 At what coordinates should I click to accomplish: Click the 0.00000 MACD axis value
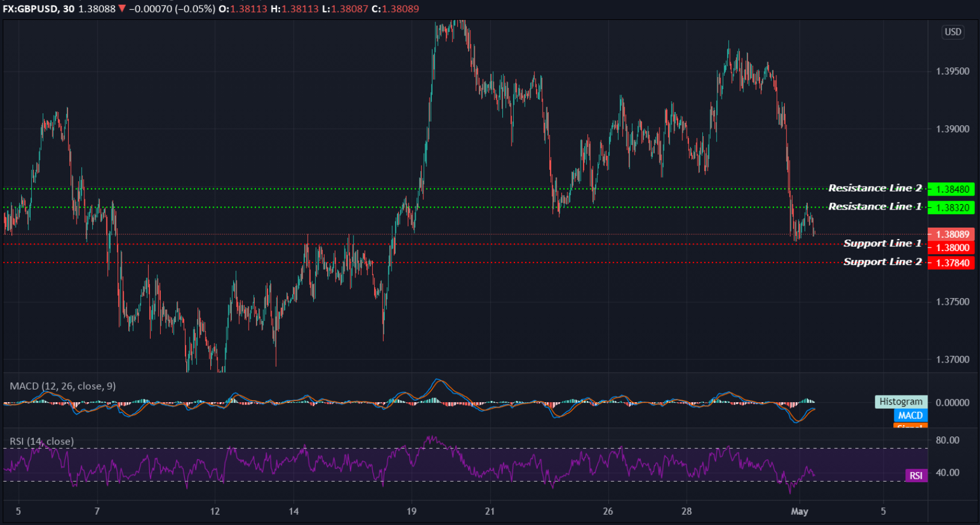tap(952, 402)
